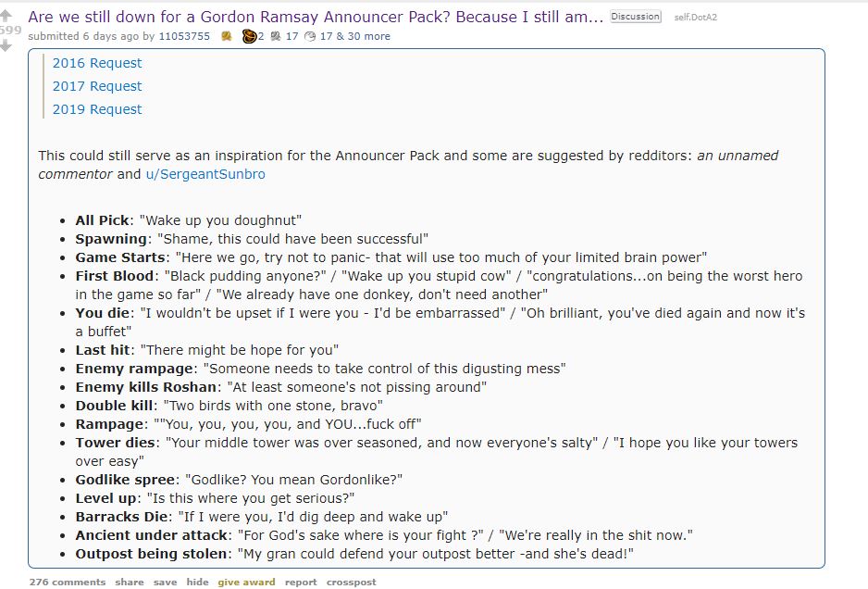Image resolution: width=868 pixels, height=589 pixels.
Task: Click the award icon with count 17
Action: point(276,36)
